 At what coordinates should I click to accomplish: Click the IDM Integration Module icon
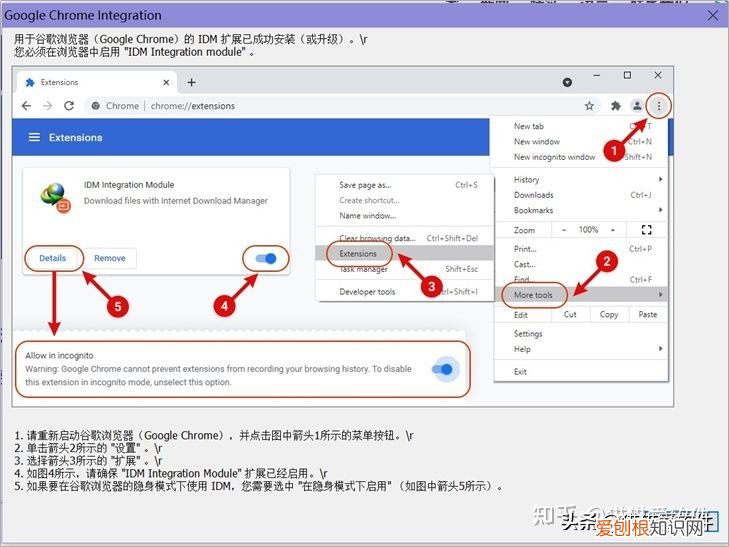pos(55,198)
